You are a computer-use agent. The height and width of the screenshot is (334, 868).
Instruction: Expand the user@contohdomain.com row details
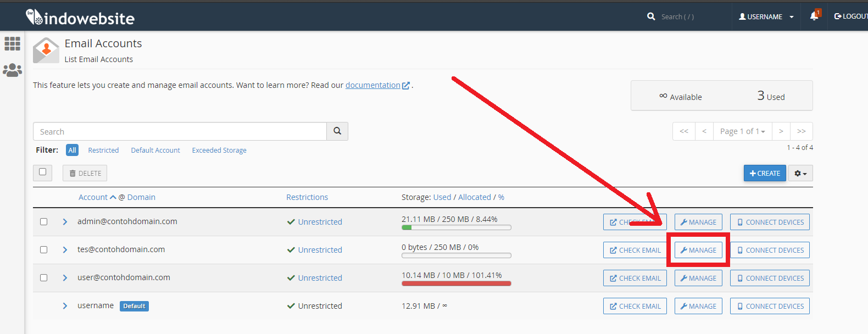[65, 278]
